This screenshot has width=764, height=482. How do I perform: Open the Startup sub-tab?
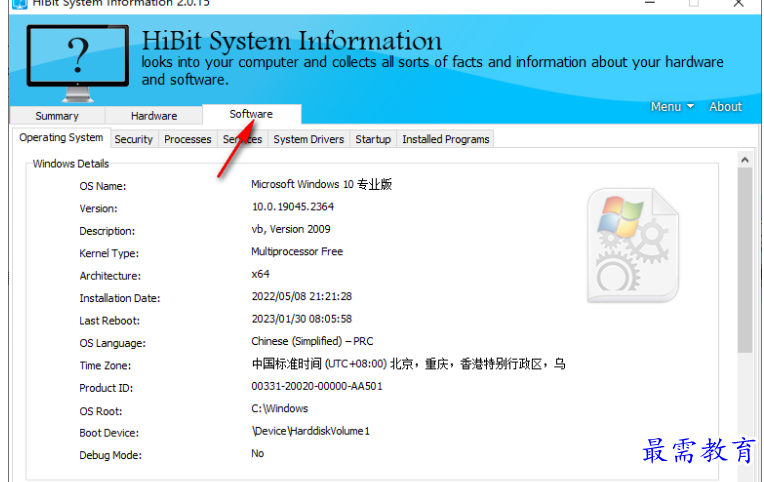pyautogui.click(x=373, y=139)
